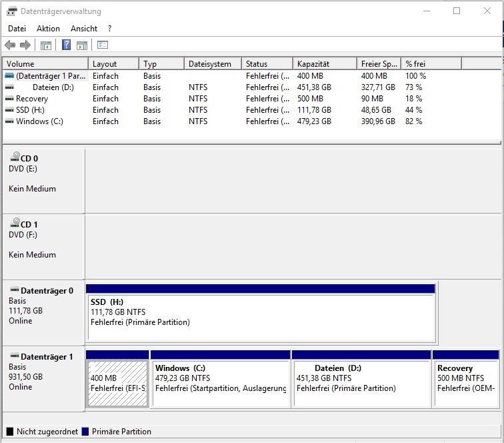Select the Recovery partition block on Datenträger 1
Viewport: 504px width, 443px height.
(465, 383)
